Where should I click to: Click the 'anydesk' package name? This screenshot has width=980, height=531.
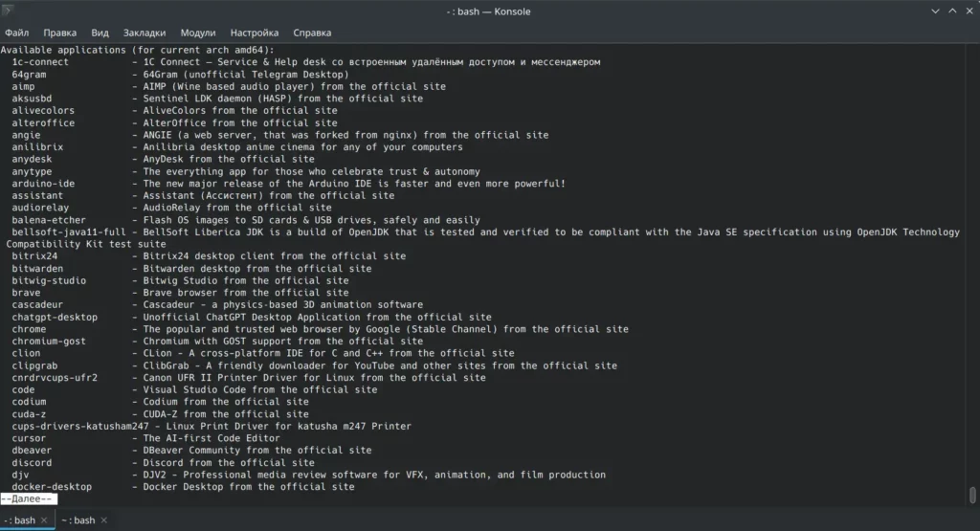[x=32, y=159]
